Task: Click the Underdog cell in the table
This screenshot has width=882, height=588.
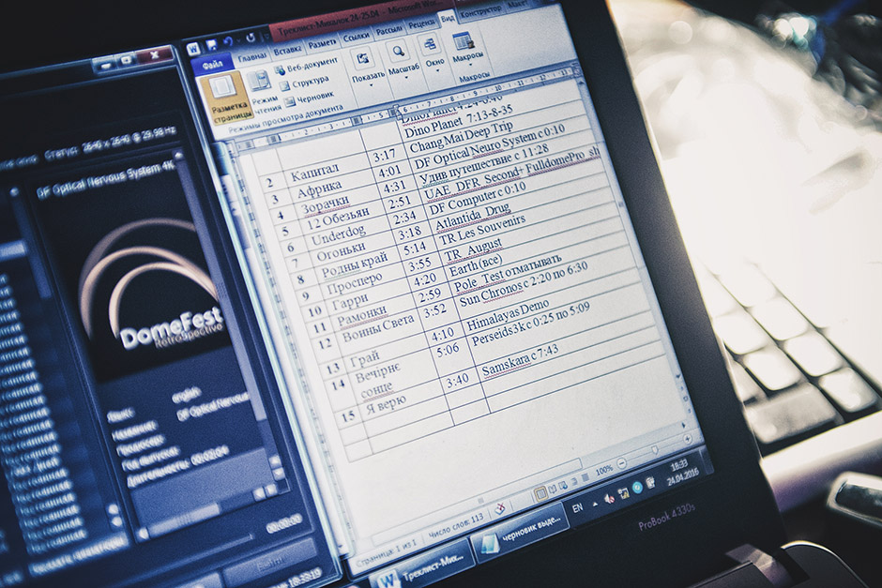Action: point(338,235)
